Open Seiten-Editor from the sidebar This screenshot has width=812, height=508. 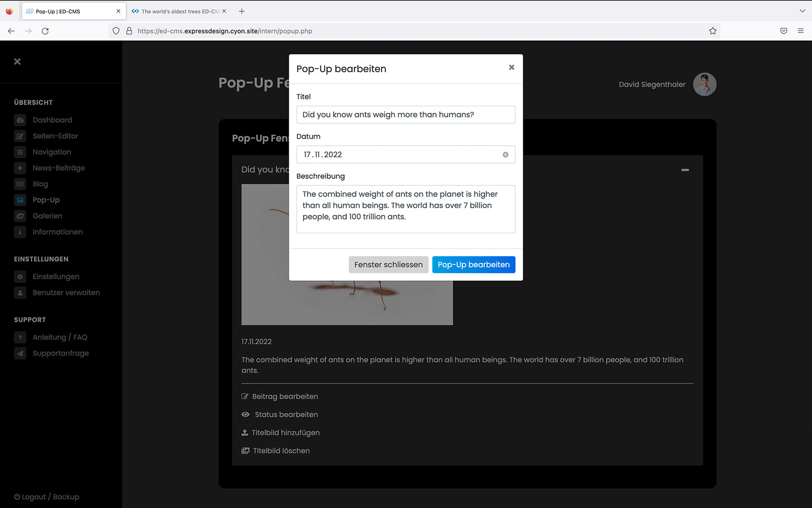tap(55, 136)
